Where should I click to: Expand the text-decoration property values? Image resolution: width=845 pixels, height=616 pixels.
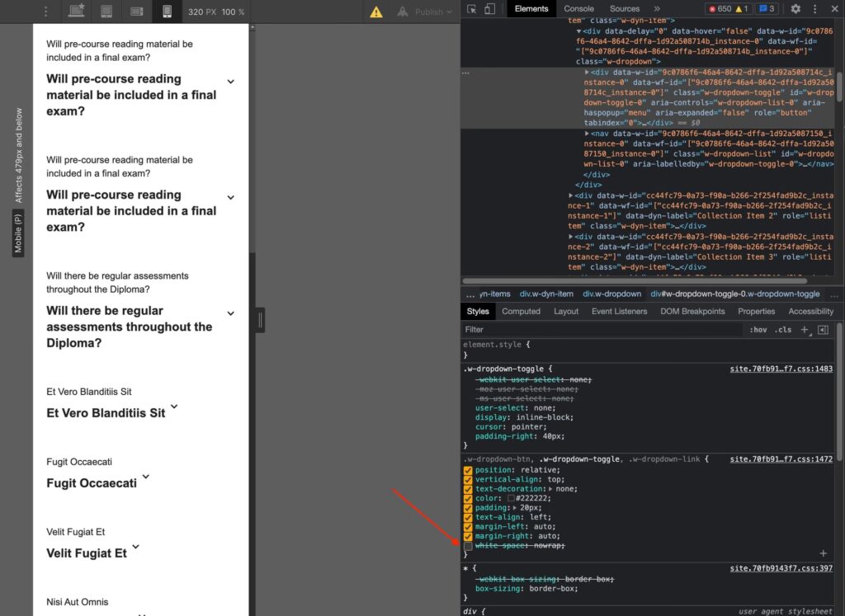[x=551, y=489]
